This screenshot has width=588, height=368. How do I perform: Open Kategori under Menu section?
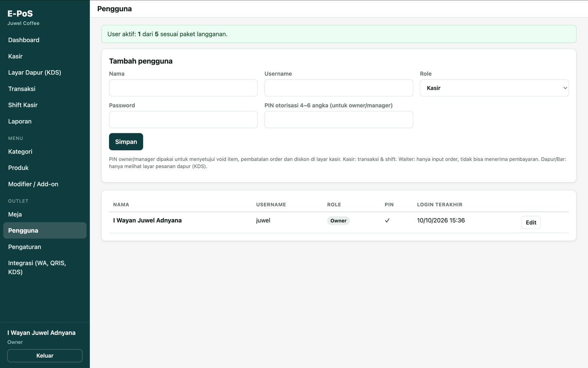tap(45, 152)
